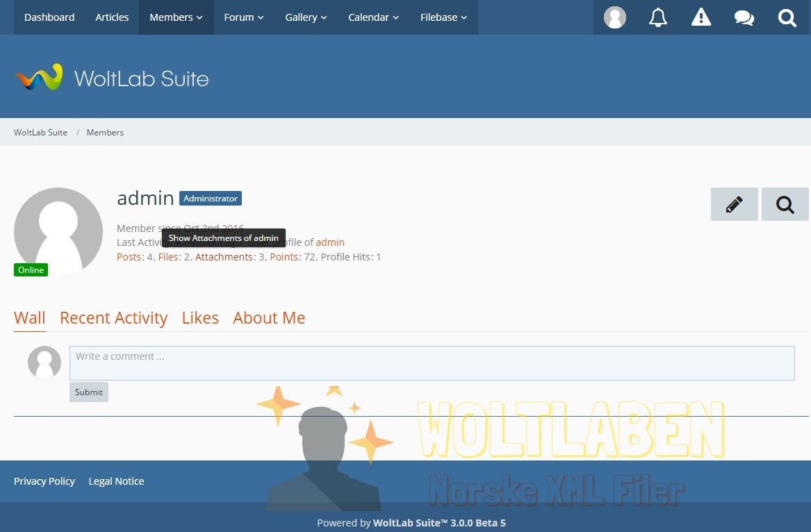Click the large admin profile avatar

coord(58,232)
